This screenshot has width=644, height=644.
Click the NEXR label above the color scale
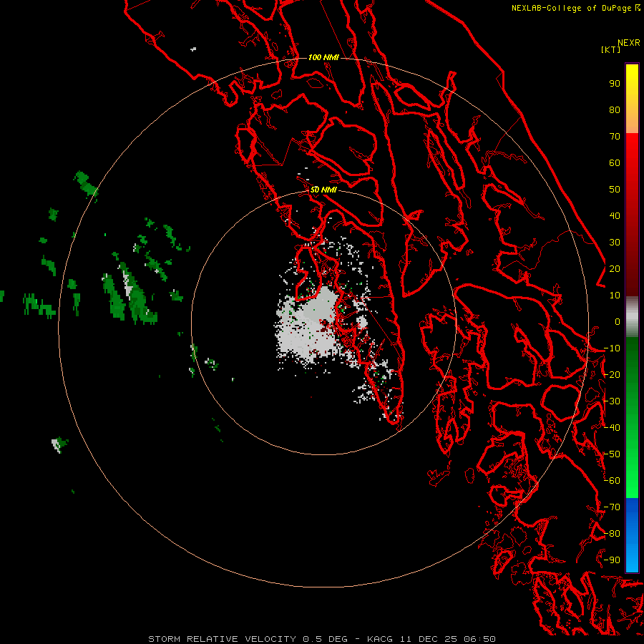(x=629, y=43)
